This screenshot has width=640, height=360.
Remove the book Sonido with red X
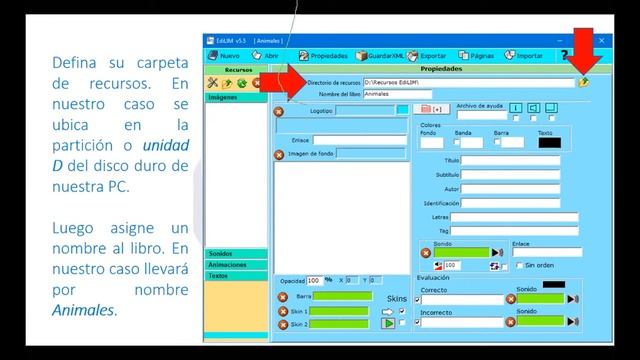coord(426,253)
